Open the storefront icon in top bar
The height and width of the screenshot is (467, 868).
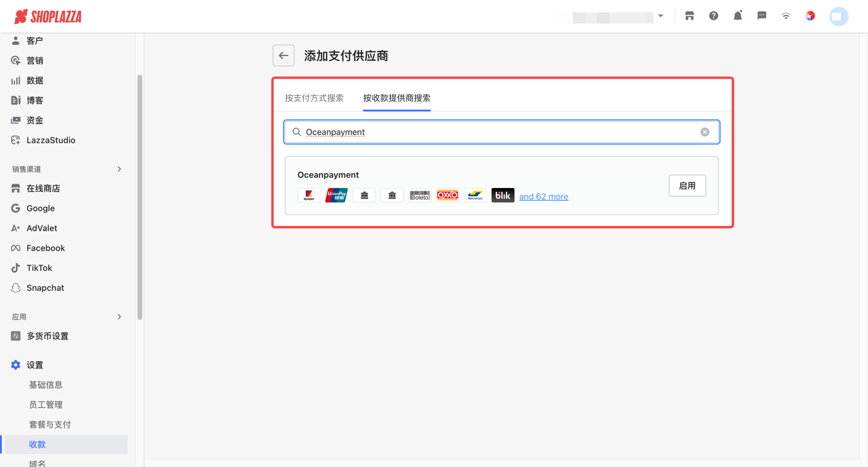point(690,16)
